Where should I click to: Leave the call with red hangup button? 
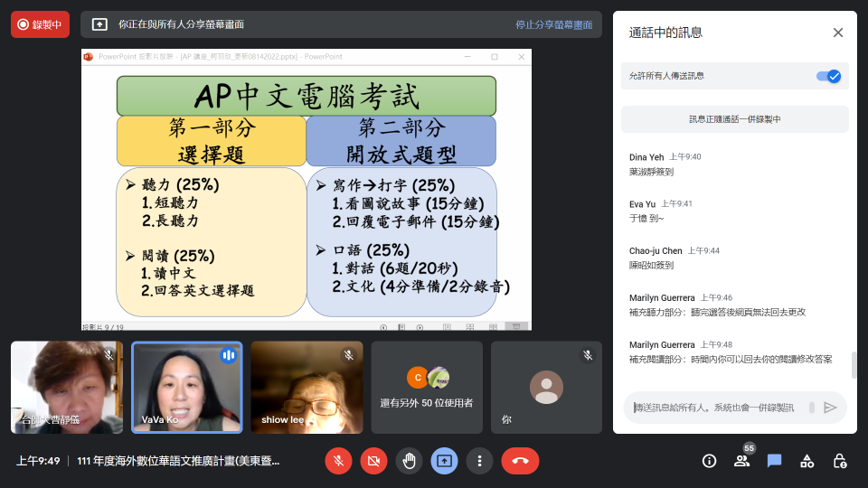520,461
